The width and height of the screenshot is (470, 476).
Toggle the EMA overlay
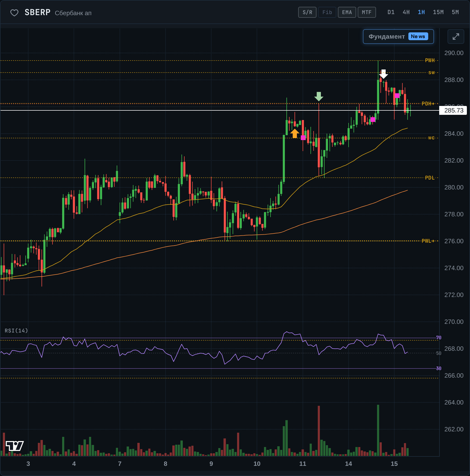[x=347, y=12]
